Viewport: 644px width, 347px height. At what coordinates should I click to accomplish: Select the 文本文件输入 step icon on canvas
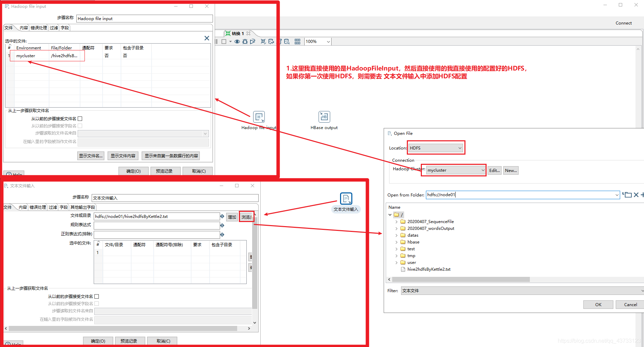pyautogui.click(x=346, y=198)
